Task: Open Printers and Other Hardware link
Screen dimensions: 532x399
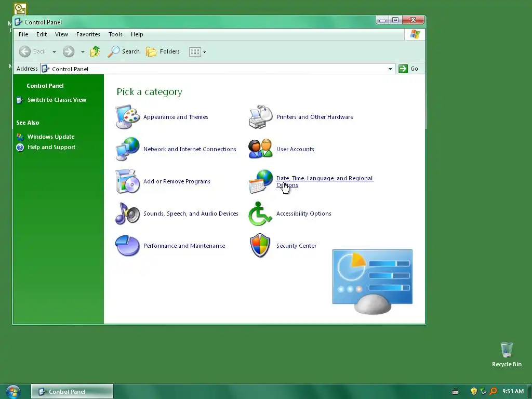Action: [315, 117]
